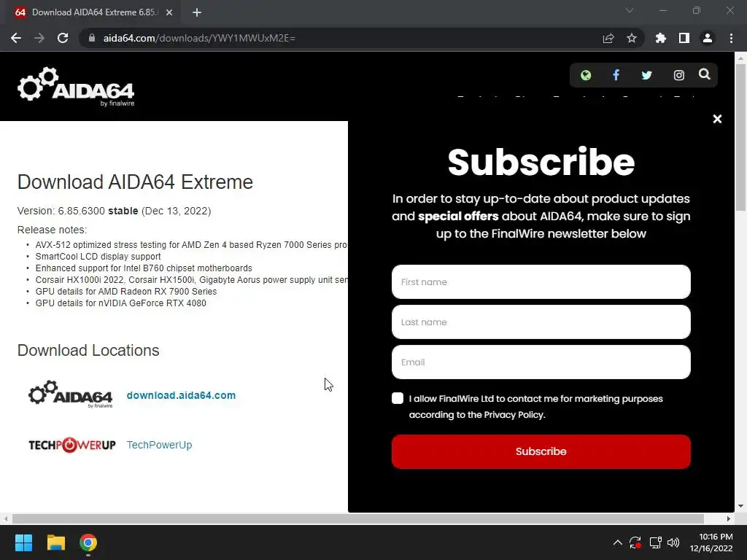Click the scroll right arrow
The width and height of the screenshot is (747, 560).
point(729,518)
